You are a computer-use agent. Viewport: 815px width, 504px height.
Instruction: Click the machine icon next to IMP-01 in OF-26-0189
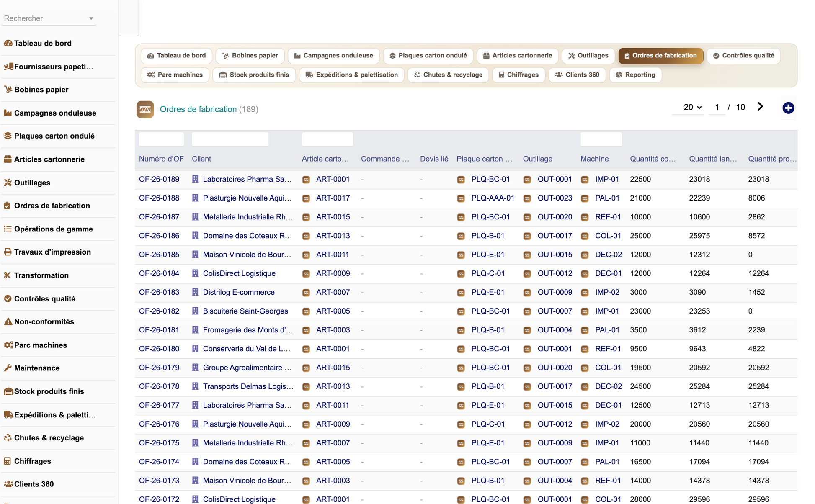[x=585, y=180]
